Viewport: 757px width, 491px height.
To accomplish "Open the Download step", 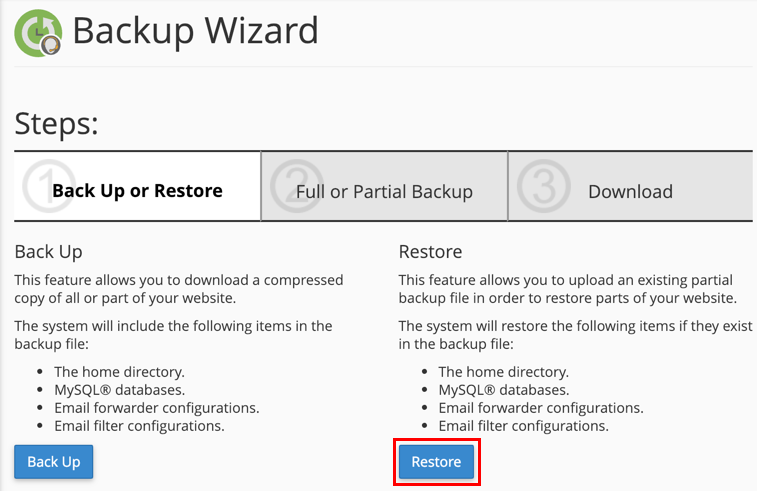I will 631,186.
